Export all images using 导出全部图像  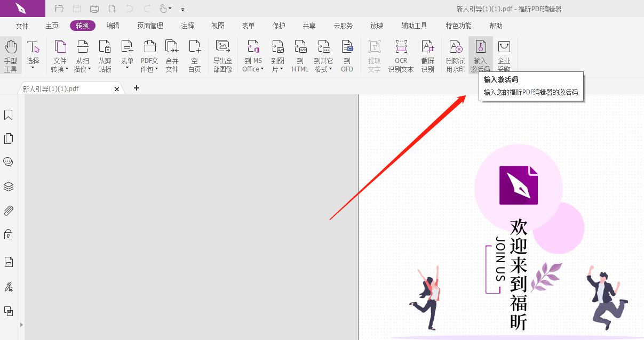(222, 55)
